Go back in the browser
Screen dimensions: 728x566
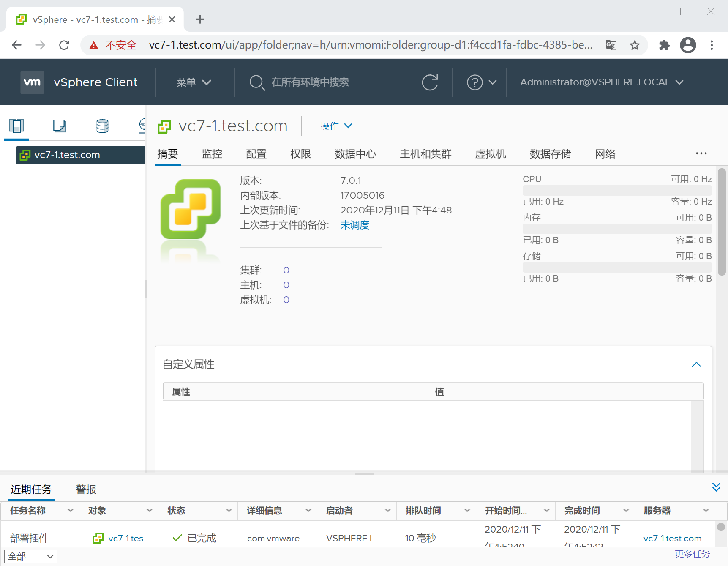(x=16, y=45)
